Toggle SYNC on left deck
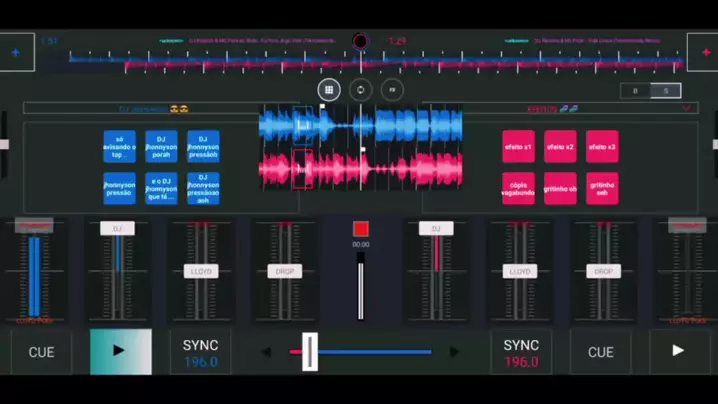The height and width of the screenshot is (404, 718). pos(200,352)
